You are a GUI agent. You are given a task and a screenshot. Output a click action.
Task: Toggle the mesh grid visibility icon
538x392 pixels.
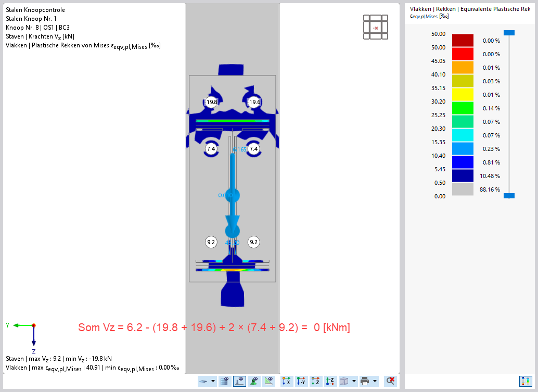(224, 381)
